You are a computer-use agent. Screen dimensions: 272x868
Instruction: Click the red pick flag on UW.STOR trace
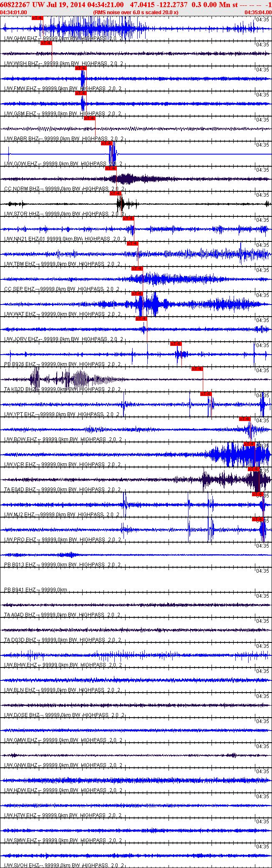(x=116, y=193)
